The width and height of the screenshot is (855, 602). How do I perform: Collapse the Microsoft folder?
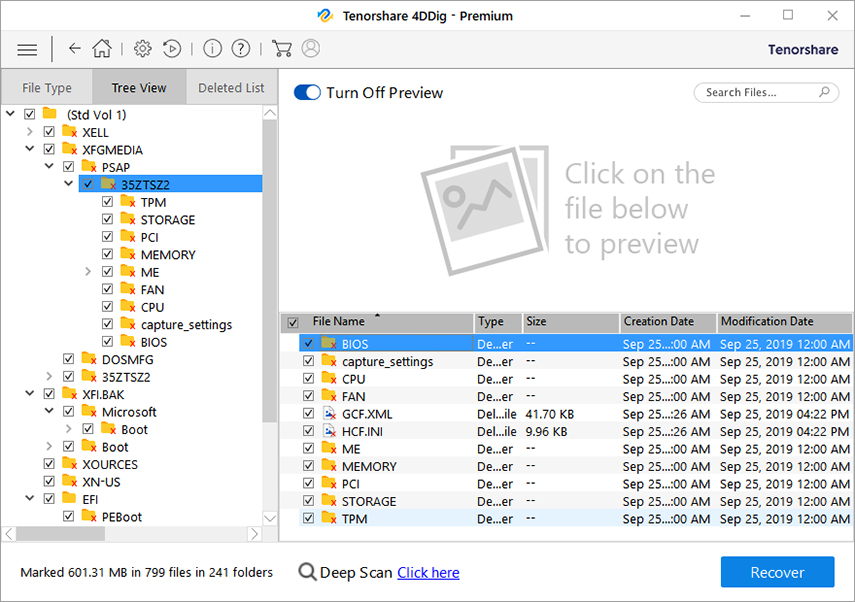[49, 410]
